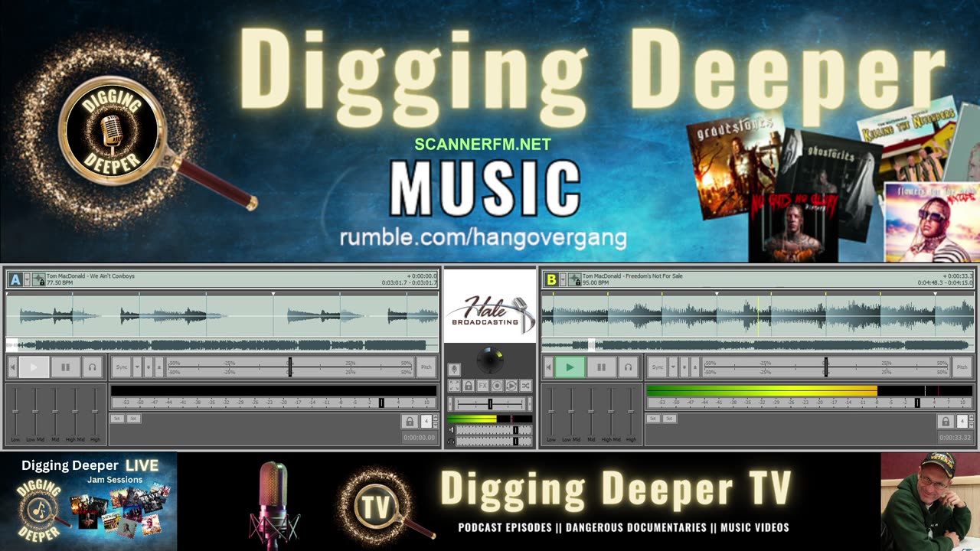Click Deck A waveform lock icon
Image resolution: width=980 pixels, height=551 pixels.
(38, 279)
